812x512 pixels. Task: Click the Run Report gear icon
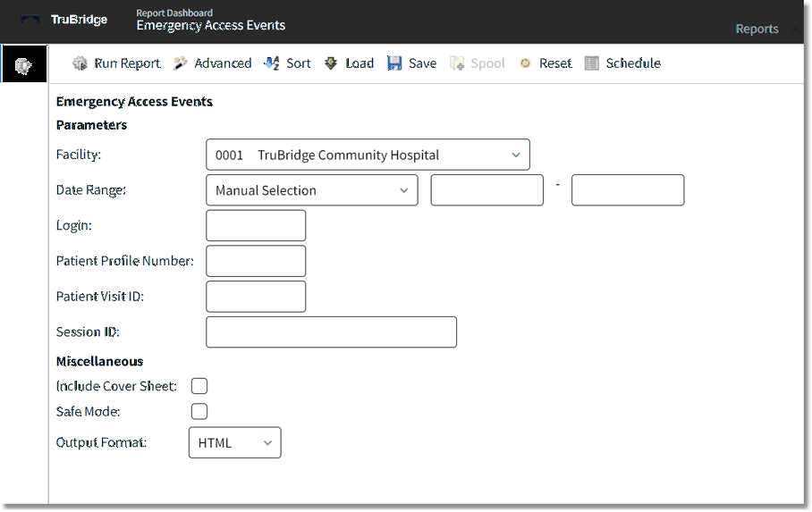(x=80, y=63)
